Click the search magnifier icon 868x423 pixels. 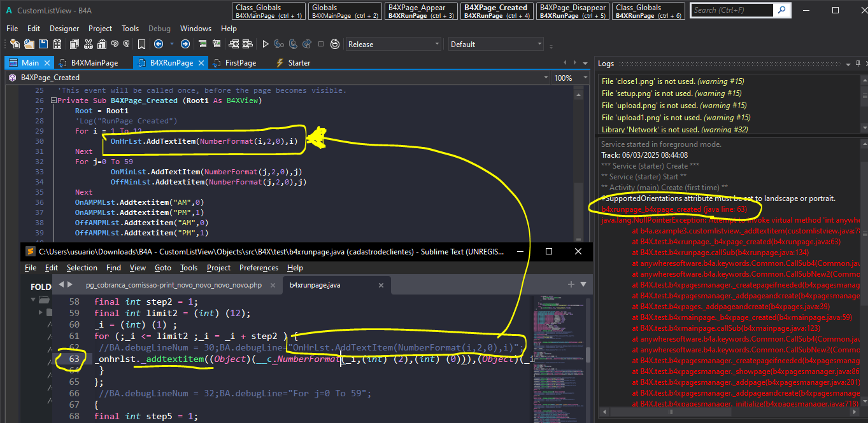782,10
